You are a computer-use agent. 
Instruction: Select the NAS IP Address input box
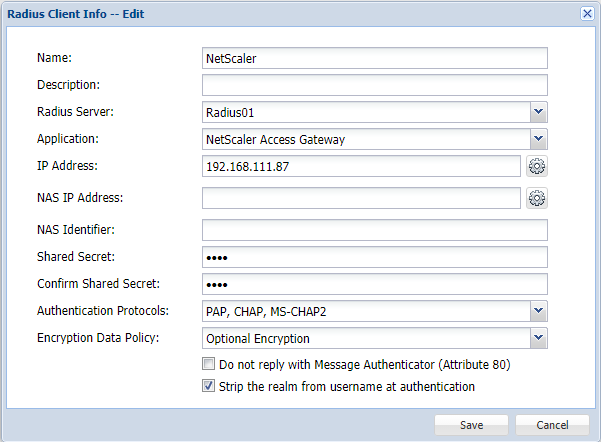click(361, 198)
